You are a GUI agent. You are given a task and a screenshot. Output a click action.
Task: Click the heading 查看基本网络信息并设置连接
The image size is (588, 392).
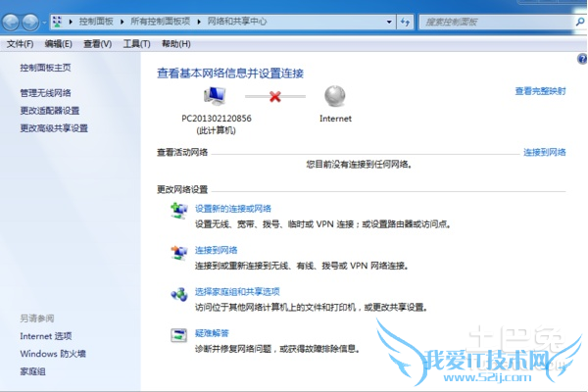(x=230, y=73)
